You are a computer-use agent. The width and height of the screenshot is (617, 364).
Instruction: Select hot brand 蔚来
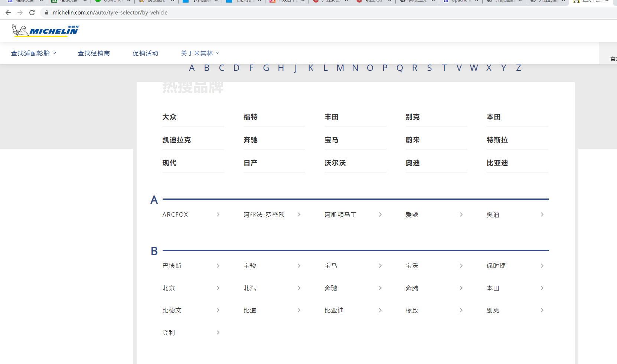click(412, 140)
